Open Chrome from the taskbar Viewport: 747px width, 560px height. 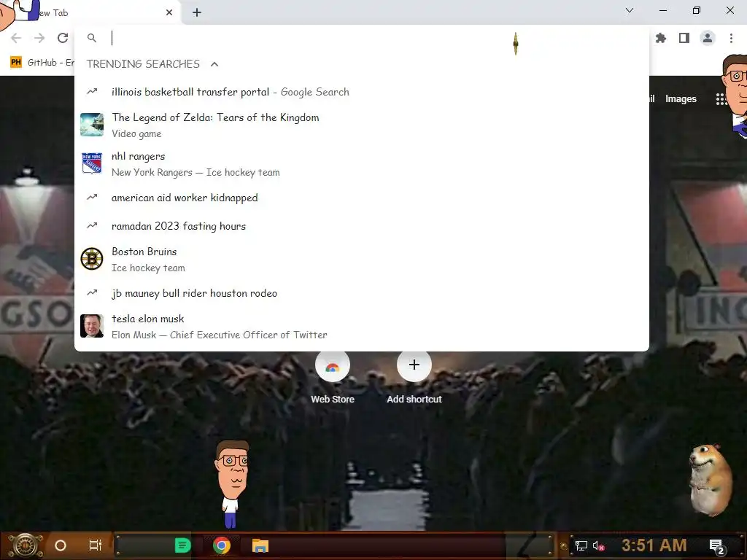[222, 545]
